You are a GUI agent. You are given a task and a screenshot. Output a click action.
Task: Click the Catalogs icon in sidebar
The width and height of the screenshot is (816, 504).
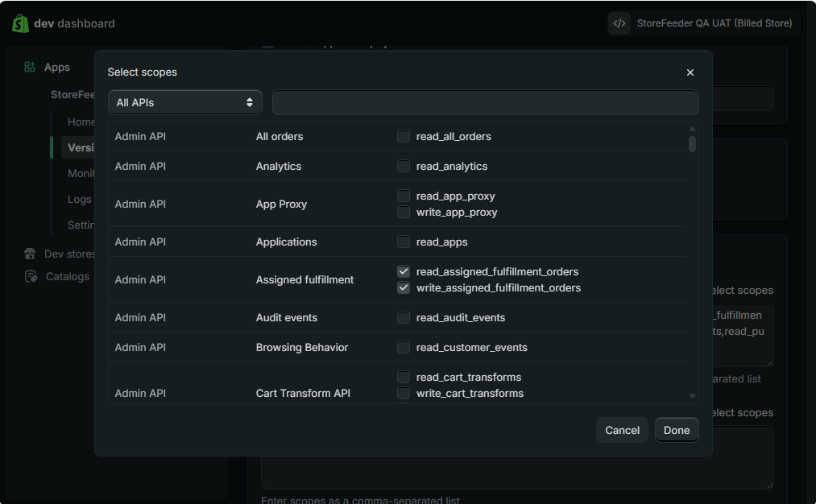tap(31, 276)
